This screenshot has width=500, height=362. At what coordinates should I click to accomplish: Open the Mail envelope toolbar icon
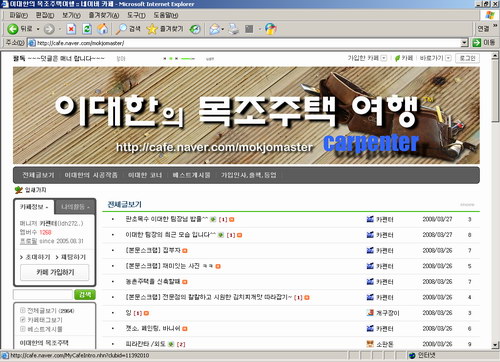pyautogui.click(x=214, y=29)
